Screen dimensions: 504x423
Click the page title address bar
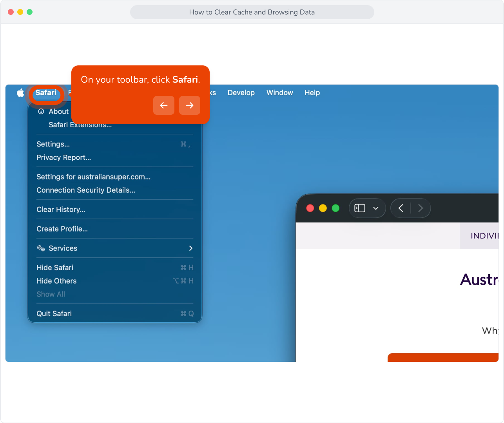[252, 12]
